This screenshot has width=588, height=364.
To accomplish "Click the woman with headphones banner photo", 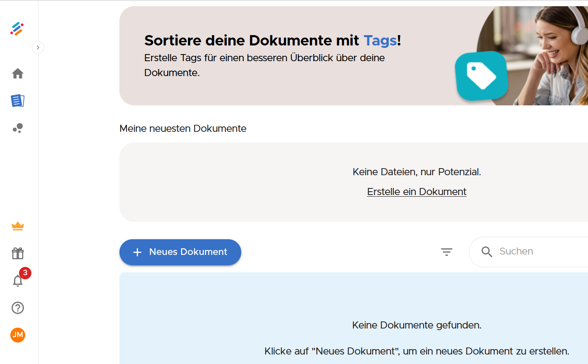I will (x=550, y=54).
